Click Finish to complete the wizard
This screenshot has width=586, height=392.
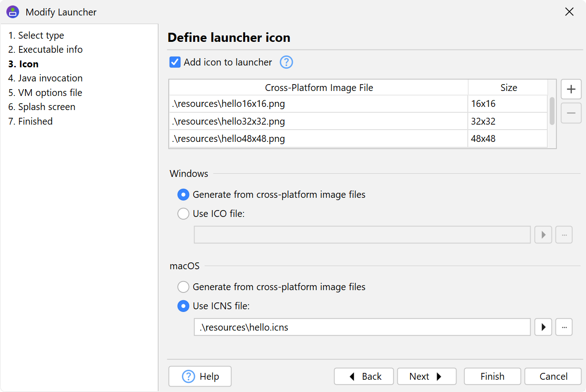(492, 377)
